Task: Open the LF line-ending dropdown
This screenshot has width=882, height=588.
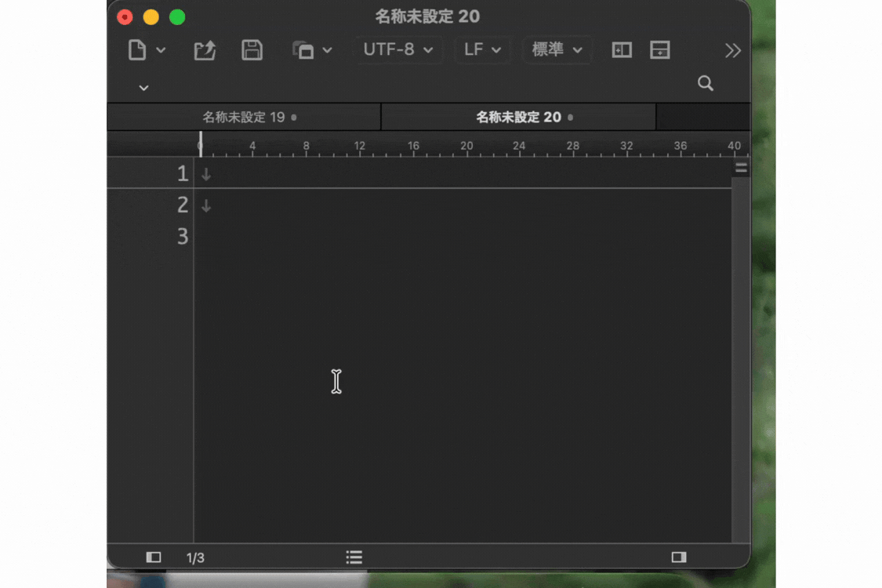Action: (x=482, y=49)
